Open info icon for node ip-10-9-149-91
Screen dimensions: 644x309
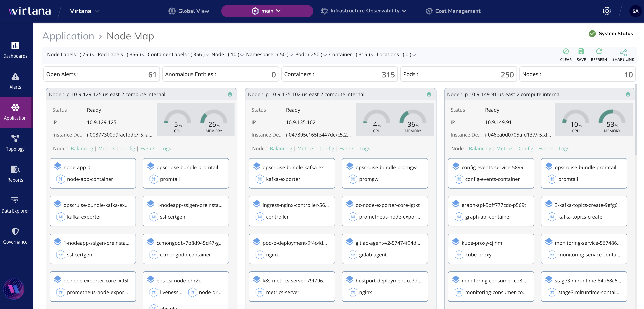pos(628,94)
